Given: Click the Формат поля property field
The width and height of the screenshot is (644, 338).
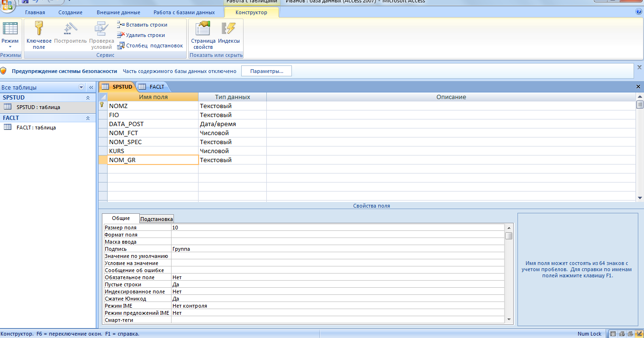Looking at the screenshot, I should click(338, 235).
